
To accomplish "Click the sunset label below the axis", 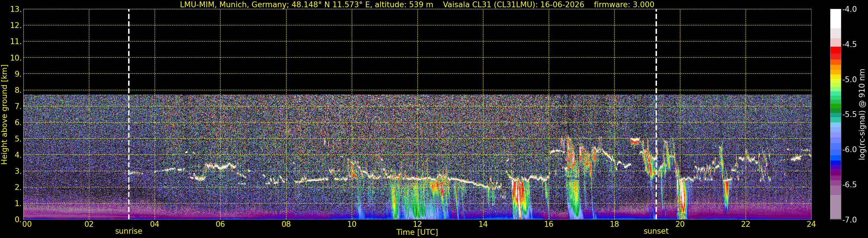I will tap(656, 231).
